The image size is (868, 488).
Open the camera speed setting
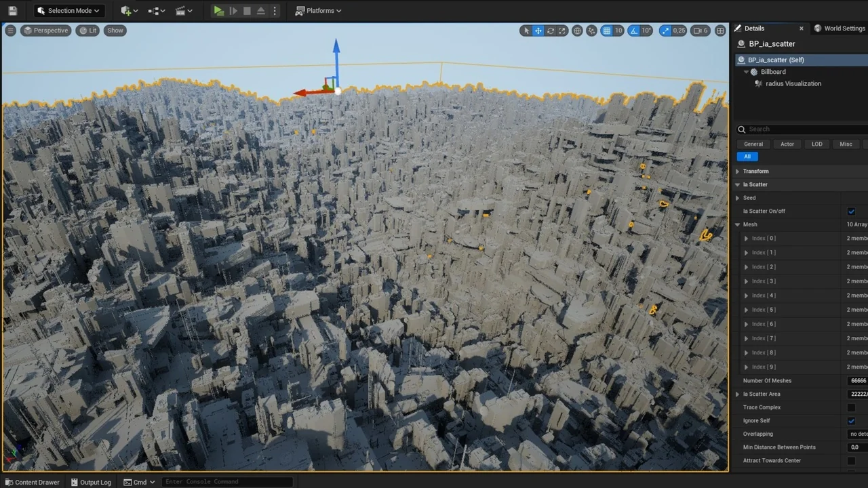pos(701,30)
